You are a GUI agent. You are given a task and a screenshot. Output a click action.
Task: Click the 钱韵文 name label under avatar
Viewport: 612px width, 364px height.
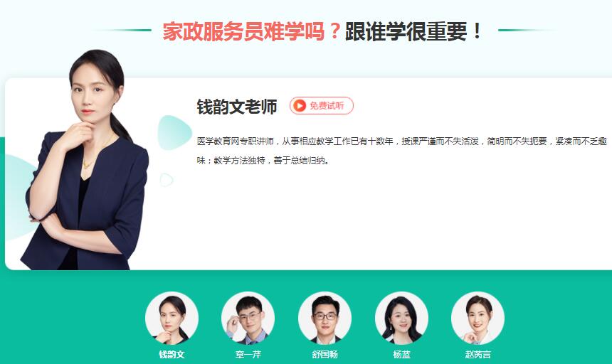click(x=172, y=354)
